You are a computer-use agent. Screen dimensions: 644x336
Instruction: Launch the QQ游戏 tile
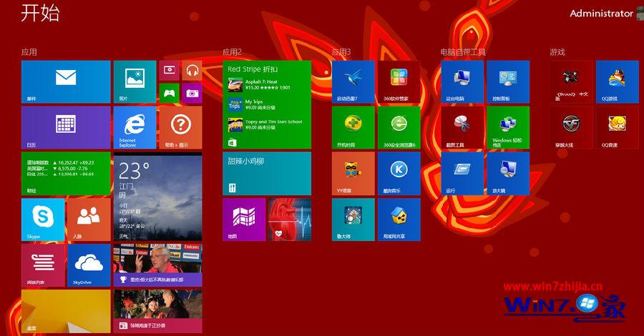(x=617, y=81)
